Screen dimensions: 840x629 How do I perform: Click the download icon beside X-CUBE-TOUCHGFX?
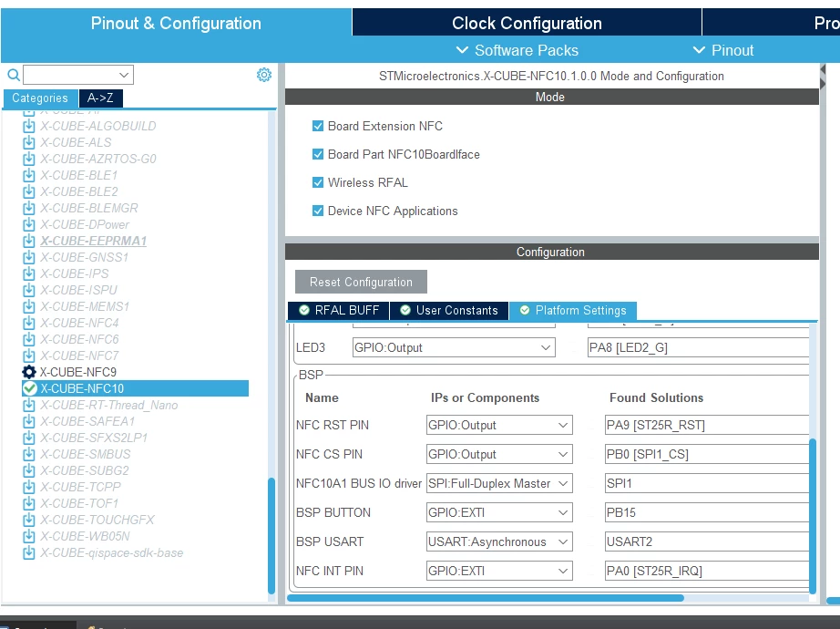[29, 521]
